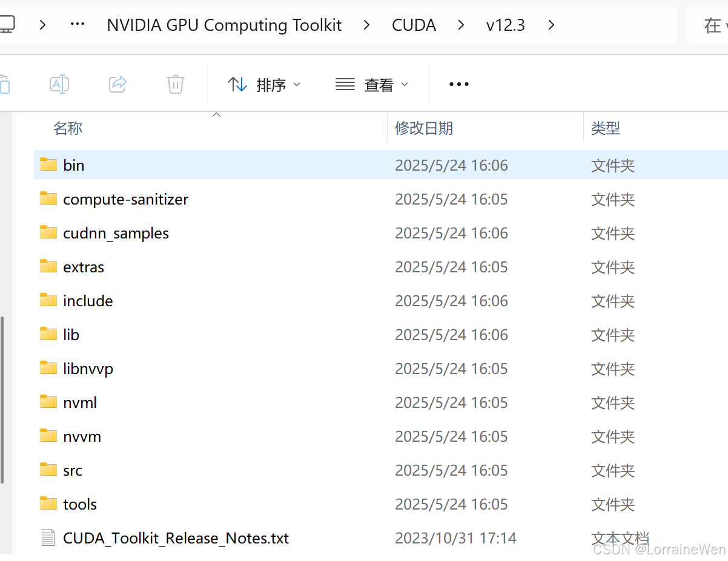Viewport: 728px width, 561px height.
Task: Open the 查看 view dropdown
Action: tap(372, 85)
